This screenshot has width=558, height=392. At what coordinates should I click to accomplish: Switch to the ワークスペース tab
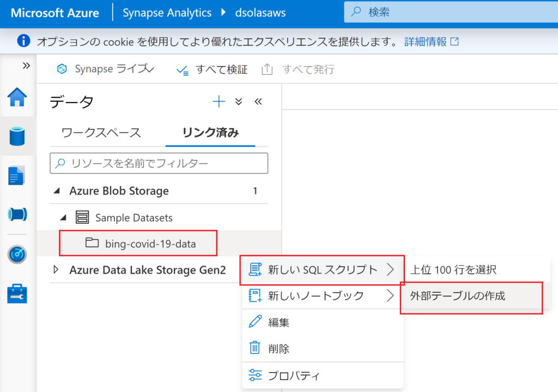click(101, 132)
